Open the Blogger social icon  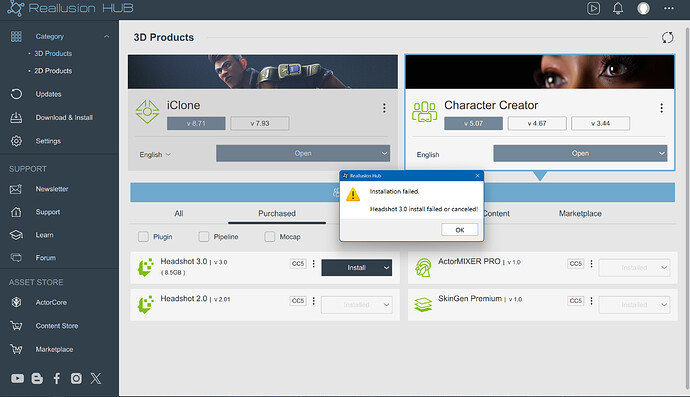37,378
